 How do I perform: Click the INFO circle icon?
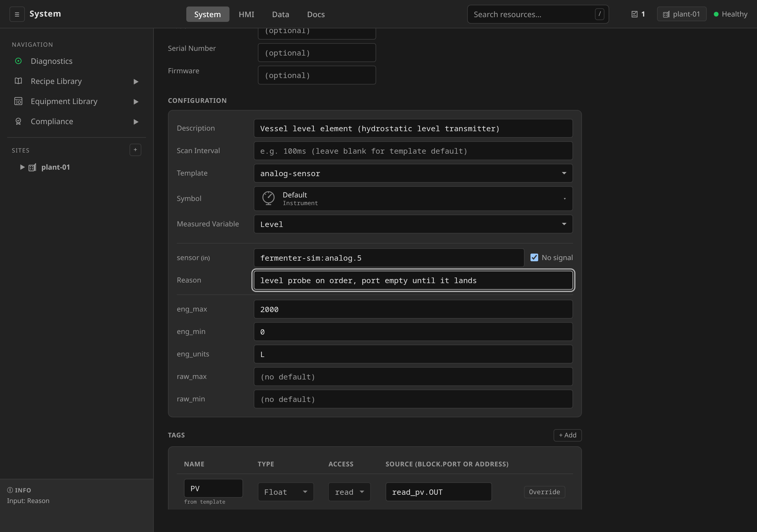pos(10,490)
